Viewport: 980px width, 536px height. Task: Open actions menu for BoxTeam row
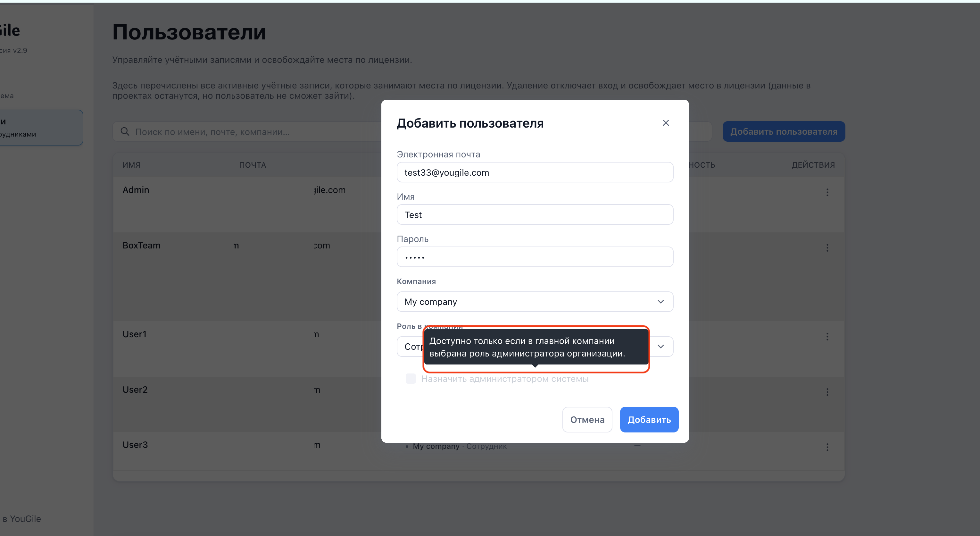[x=827, y=248]
